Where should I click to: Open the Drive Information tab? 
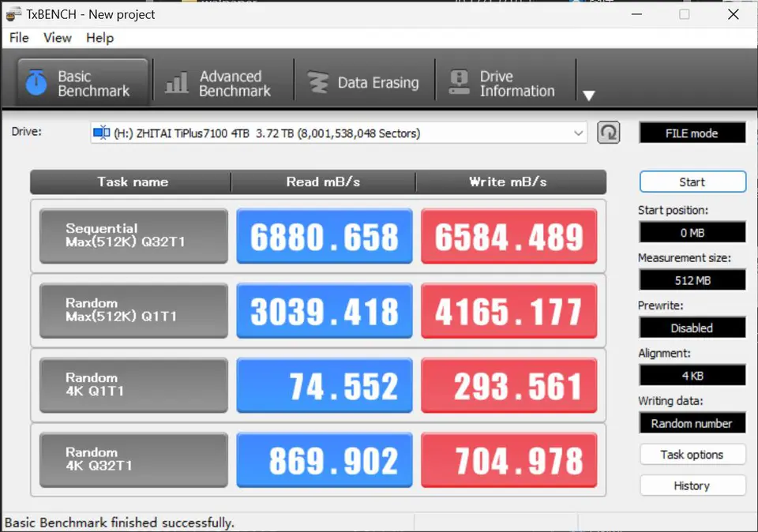[505, 83]
